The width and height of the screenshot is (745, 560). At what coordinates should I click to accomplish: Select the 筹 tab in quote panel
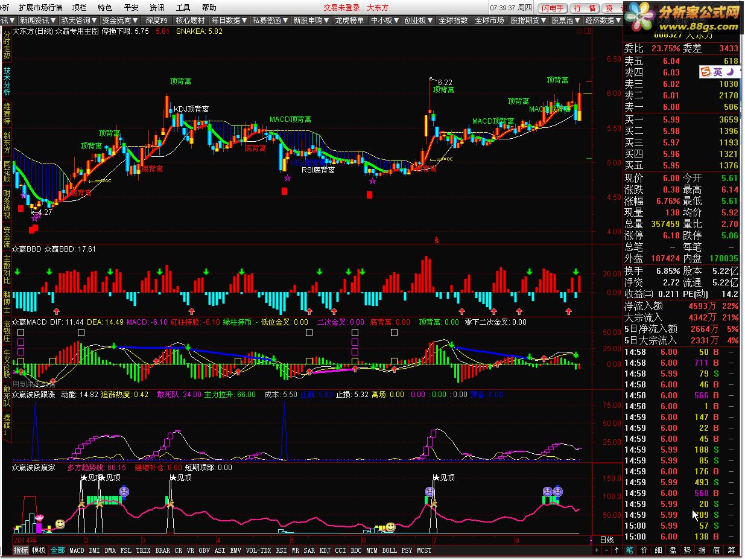[731, 550]
